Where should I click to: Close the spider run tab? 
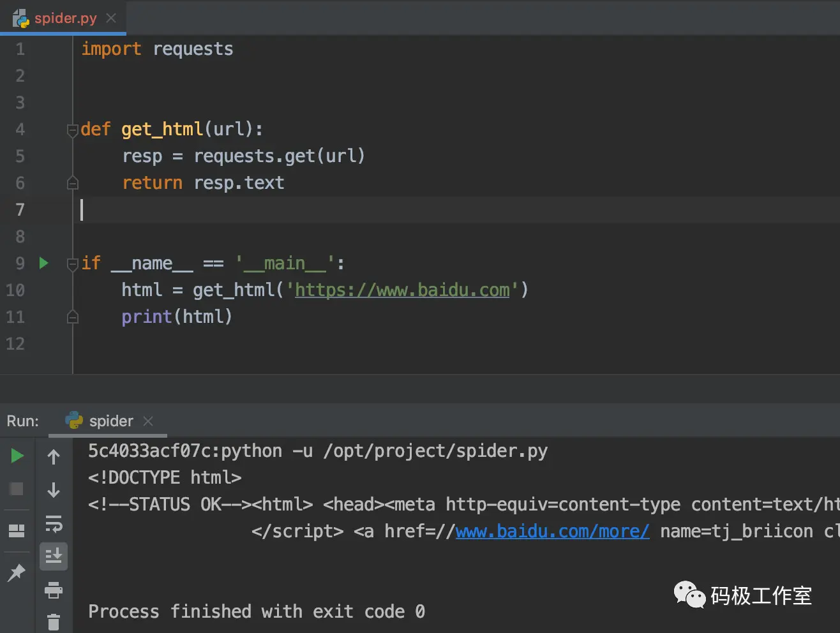(148, 421)
